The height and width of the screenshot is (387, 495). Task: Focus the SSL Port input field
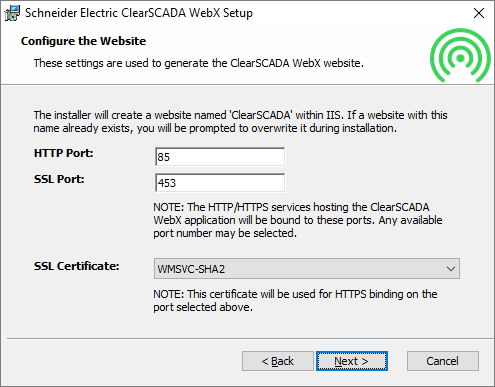click(220, 183)
